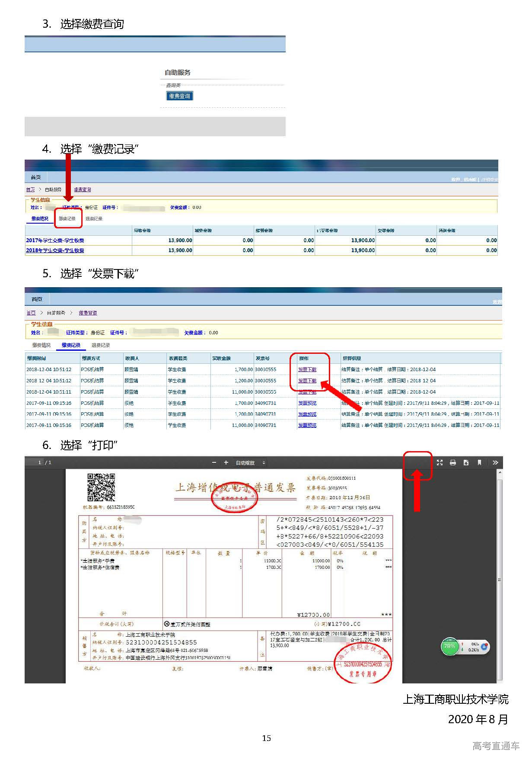This screenshot has width=532, height=763.
Task: Open the 2017年学生交费-学生收费 link
Action: coord(55,240)
